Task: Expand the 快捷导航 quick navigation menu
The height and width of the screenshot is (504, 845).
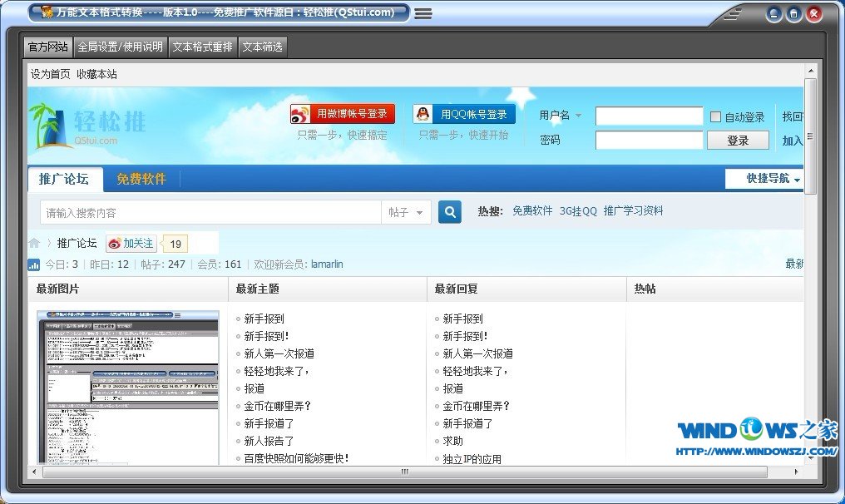Action: [x=763, y=179]
